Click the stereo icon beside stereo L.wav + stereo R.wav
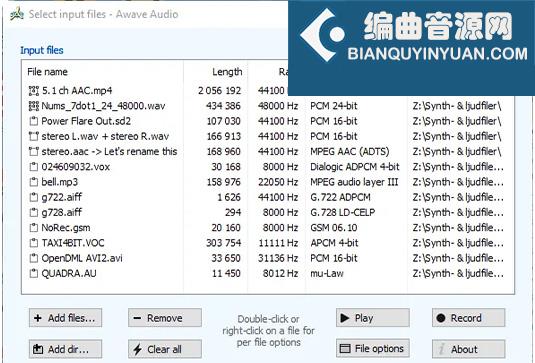Image resolution: width=535 pixels, height=363 pixels. click(33, 136)
